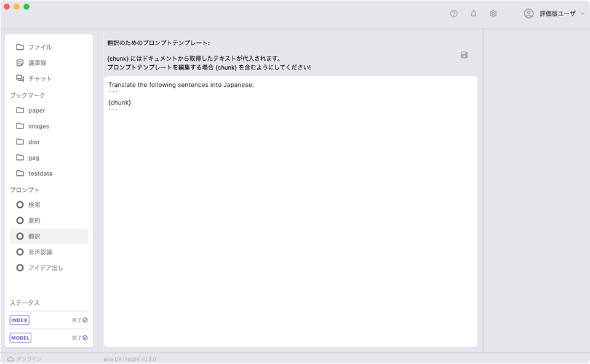Click inside the prompt template text area

pos(290,212)
